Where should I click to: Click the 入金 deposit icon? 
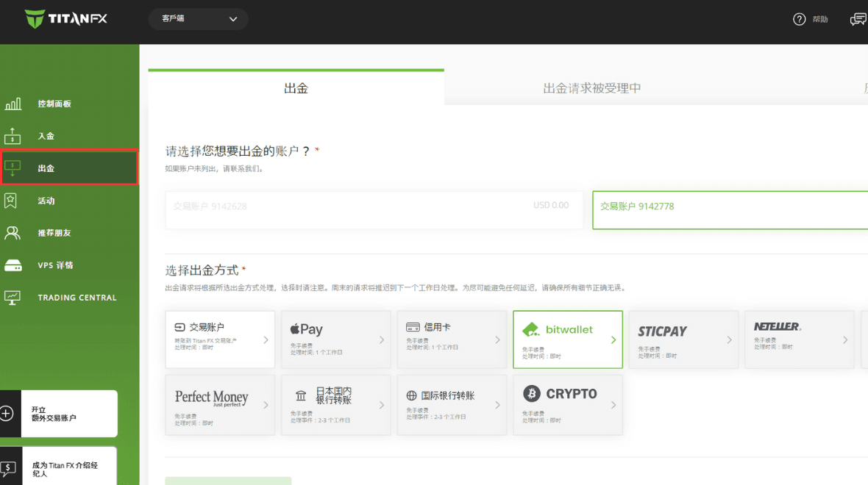13,136
